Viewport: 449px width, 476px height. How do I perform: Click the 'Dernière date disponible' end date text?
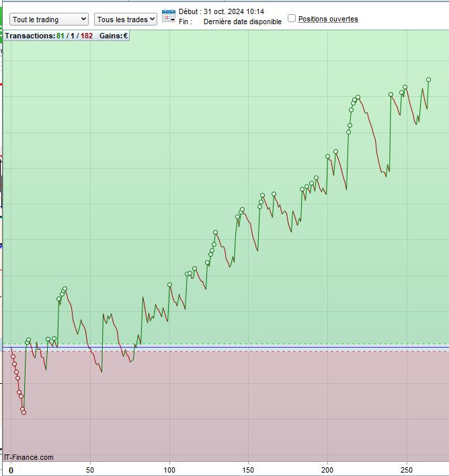point(242,22)
